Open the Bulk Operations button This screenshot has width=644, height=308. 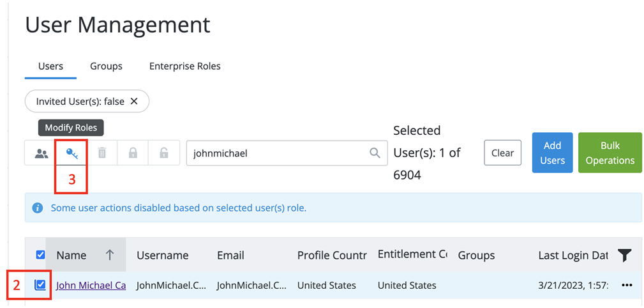coord(610,153)
